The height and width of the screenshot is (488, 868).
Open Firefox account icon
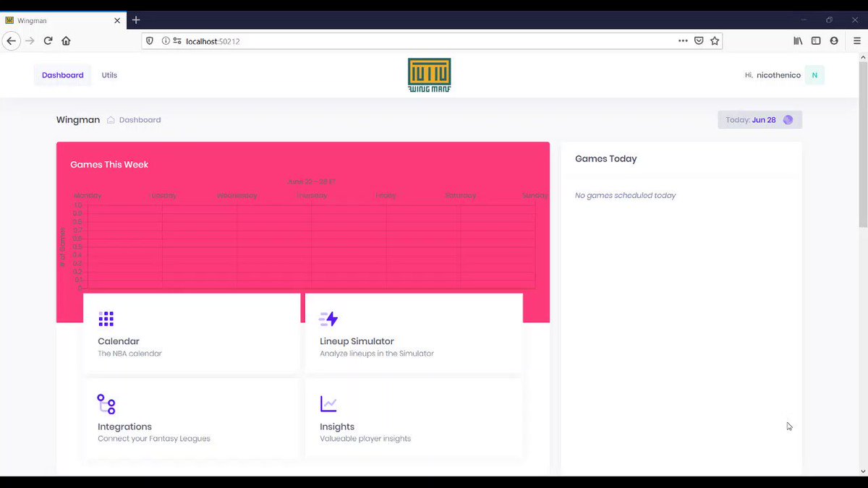point(834,41)
